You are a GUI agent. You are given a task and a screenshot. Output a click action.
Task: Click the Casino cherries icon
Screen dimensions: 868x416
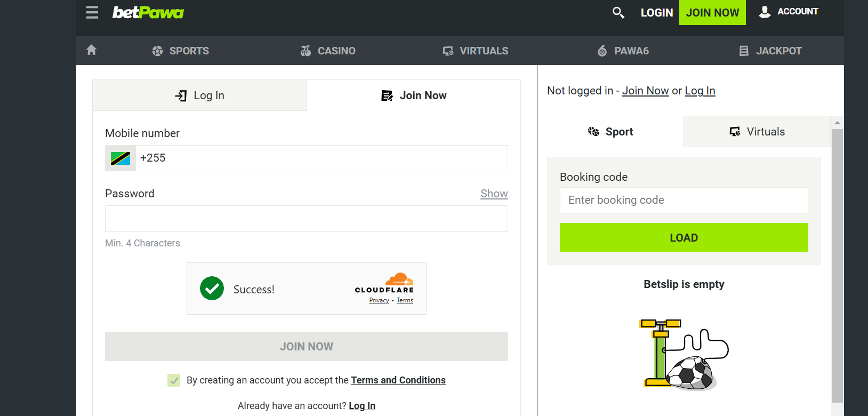[306, 51]
